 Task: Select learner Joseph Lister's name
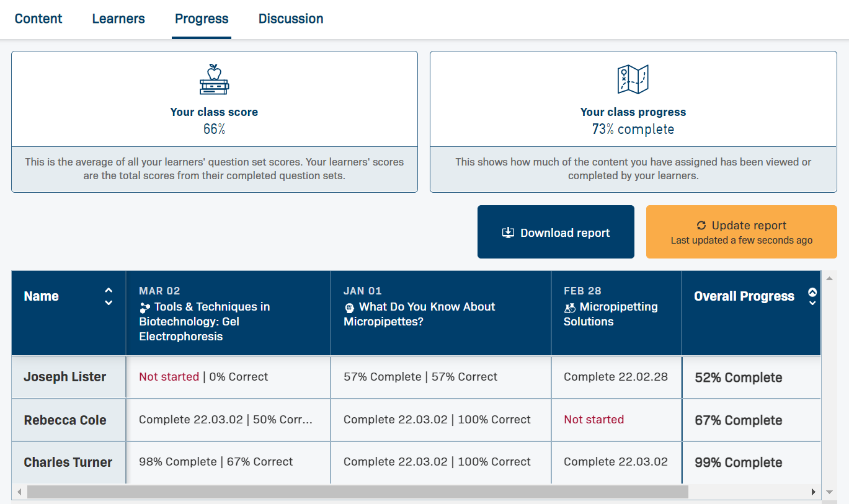(x=65, y=377)
